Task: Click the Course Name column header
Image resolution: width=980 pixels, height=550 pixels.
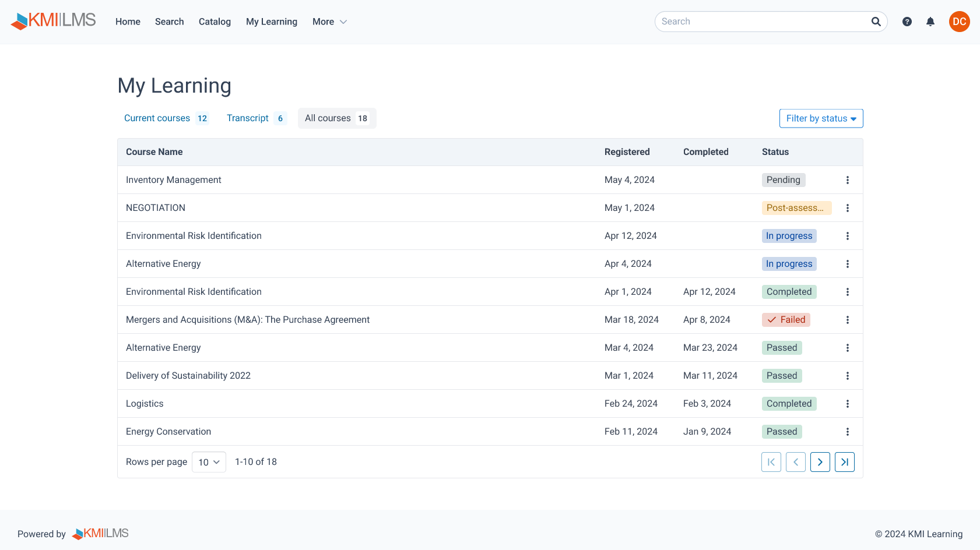Action: pos(154,152)
